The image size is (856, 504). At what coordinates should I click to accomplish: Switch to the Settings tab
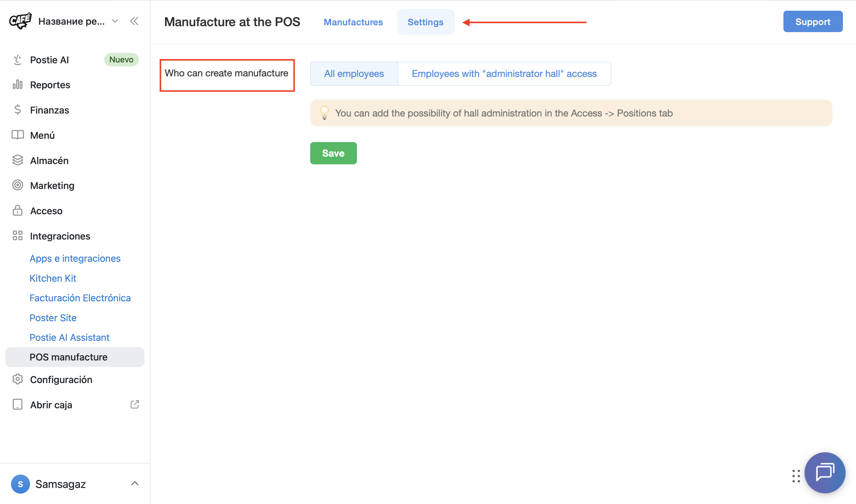pos(425,22)
